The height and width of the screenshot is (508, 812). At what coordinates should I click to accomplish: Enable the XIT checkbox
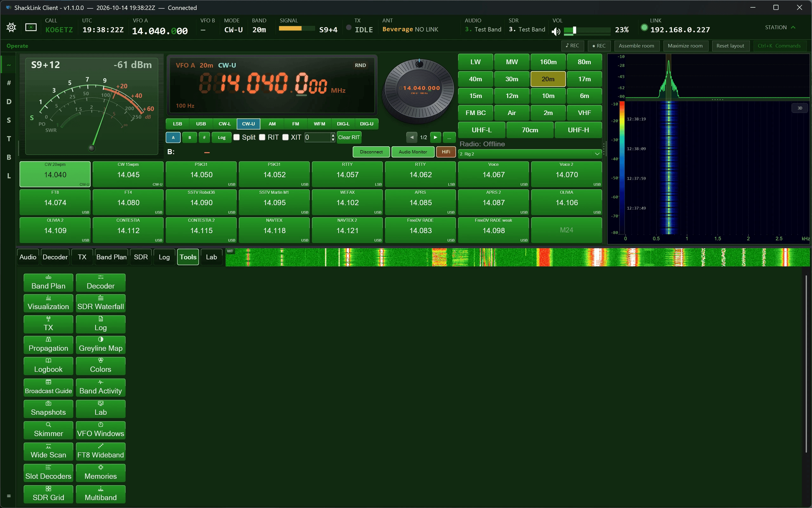coord(285,137)
